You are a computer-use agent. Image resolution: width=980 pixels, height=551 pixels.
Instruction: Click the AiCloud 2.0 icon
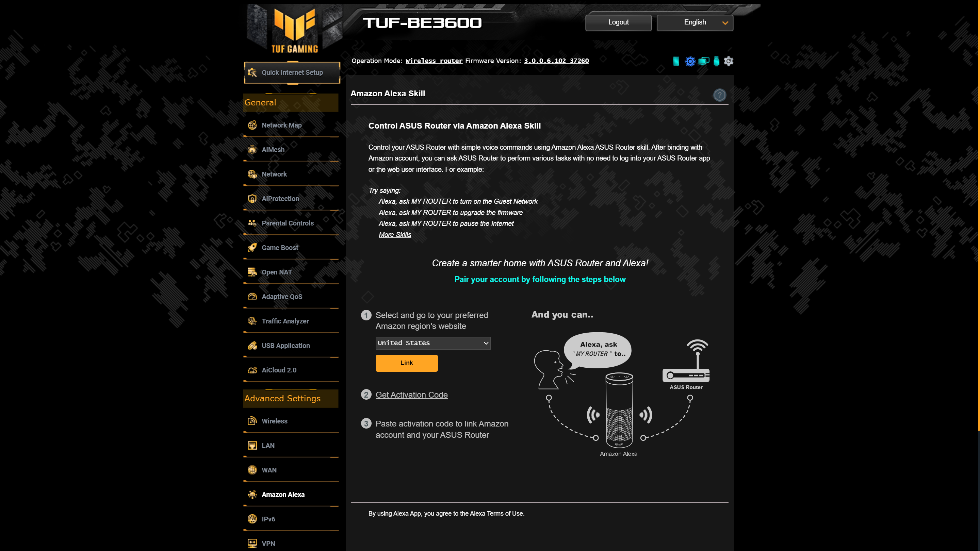252,369
